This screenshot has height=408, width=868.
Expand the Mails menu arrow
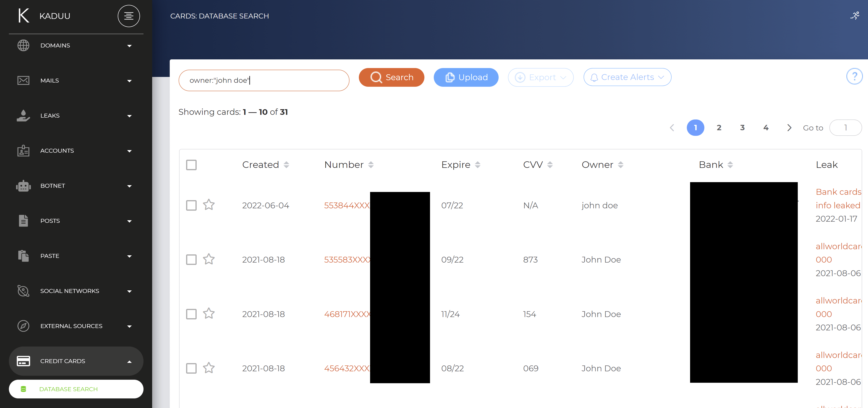pos(129,81)
